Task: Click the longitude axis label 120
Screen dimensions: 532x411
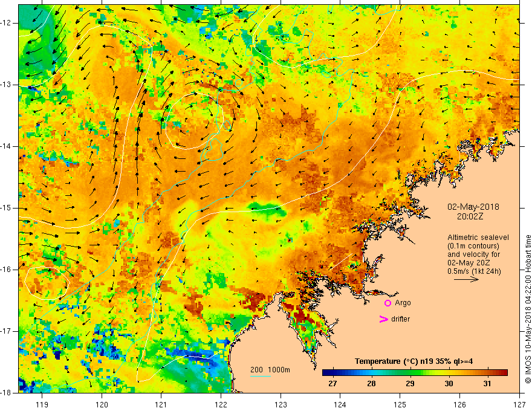Action: [x=102, y=404]
